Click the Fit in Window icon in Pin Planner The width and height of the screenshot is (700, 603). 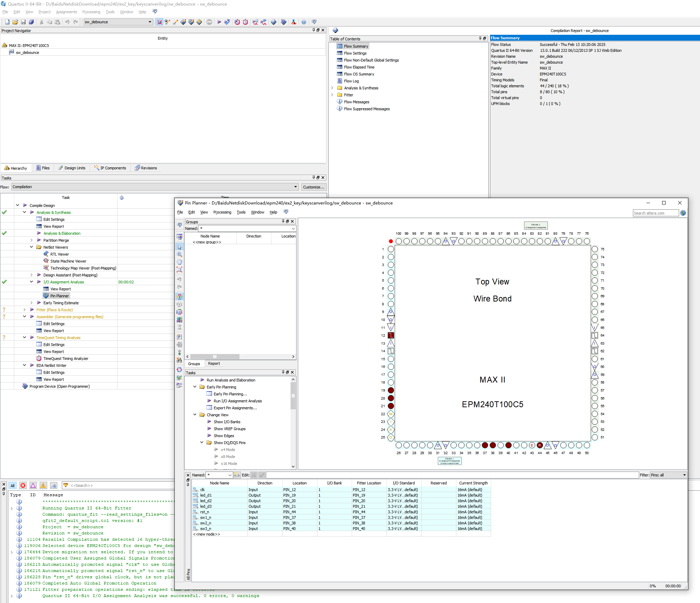coord(179,270)
